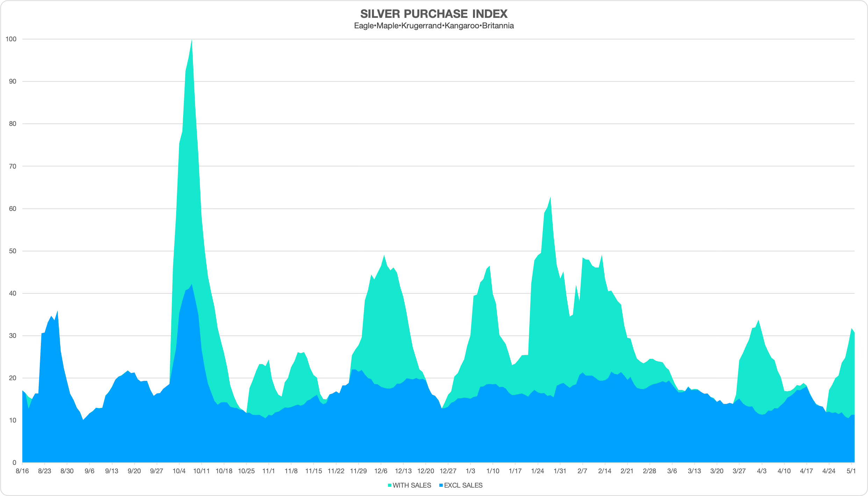Click the late January peak near 62

pos(550,199)
